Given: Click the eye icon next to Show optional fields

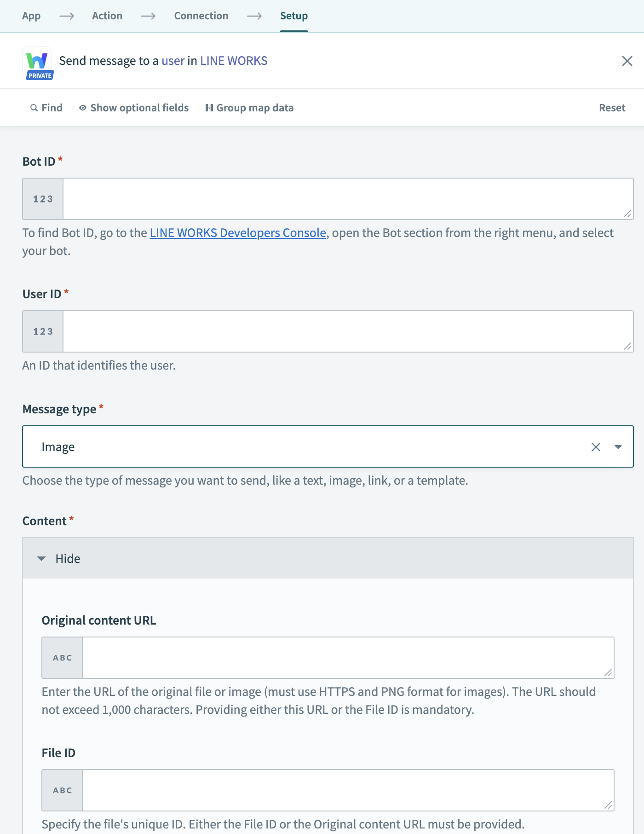Looking at the screenshot, I should (82, 108).
